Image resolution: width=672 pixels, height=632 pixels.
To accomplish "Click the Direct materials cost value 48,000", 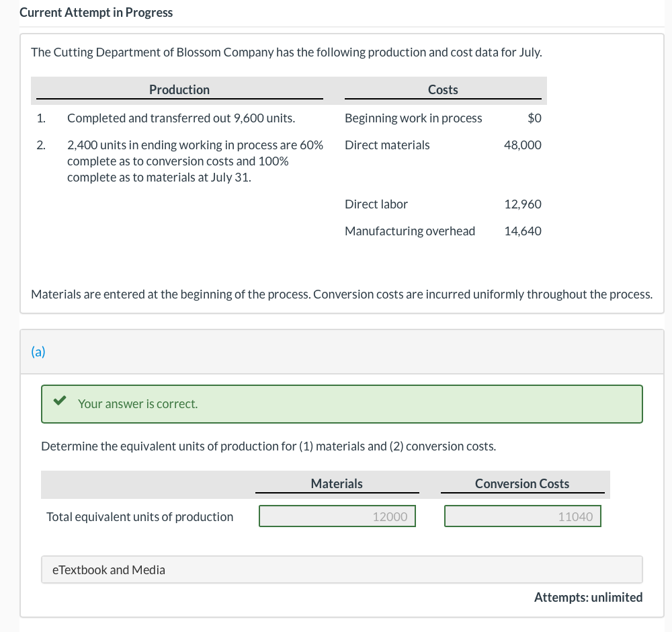I will point(523,145).
